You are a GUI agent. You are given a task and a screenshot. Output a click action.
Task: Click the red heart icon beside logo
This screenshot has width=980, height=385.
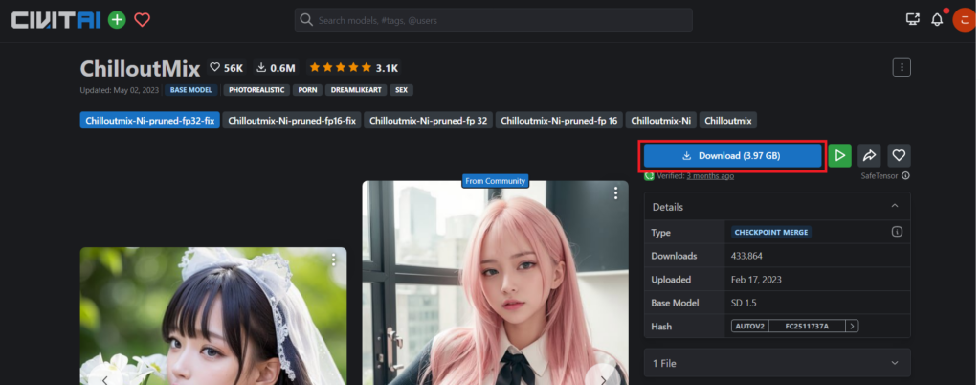(143, 20)
